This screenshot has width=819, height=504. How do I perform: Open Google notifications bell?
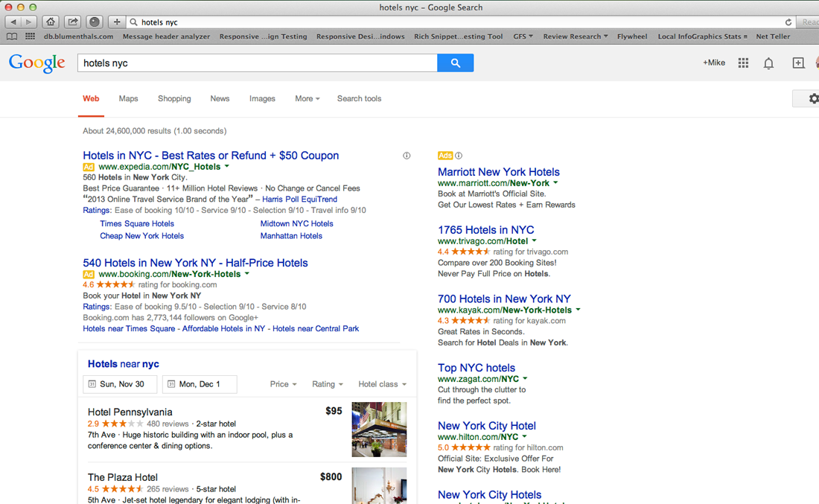[768, 63]
